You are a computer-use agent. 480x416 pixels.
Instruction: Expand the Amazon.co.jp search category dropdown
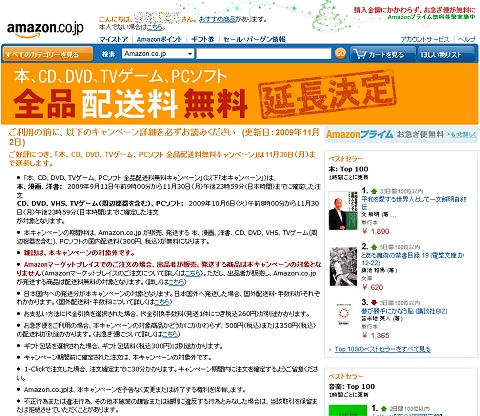tap(158, 54)
